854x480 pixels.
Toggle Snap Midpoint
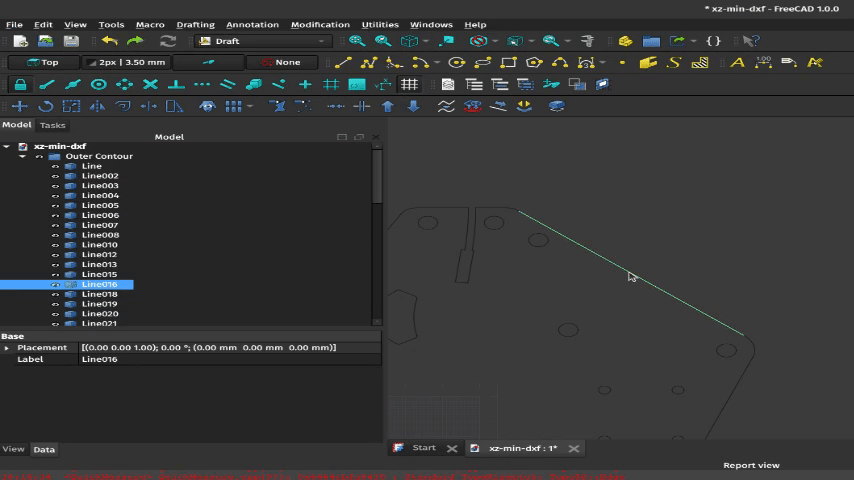pyautogui.click(x=72, y=84)
